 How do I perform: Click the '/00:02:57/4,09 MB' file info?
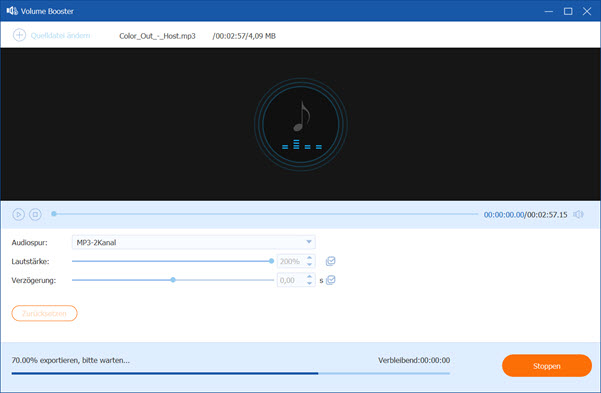[244, 36]
